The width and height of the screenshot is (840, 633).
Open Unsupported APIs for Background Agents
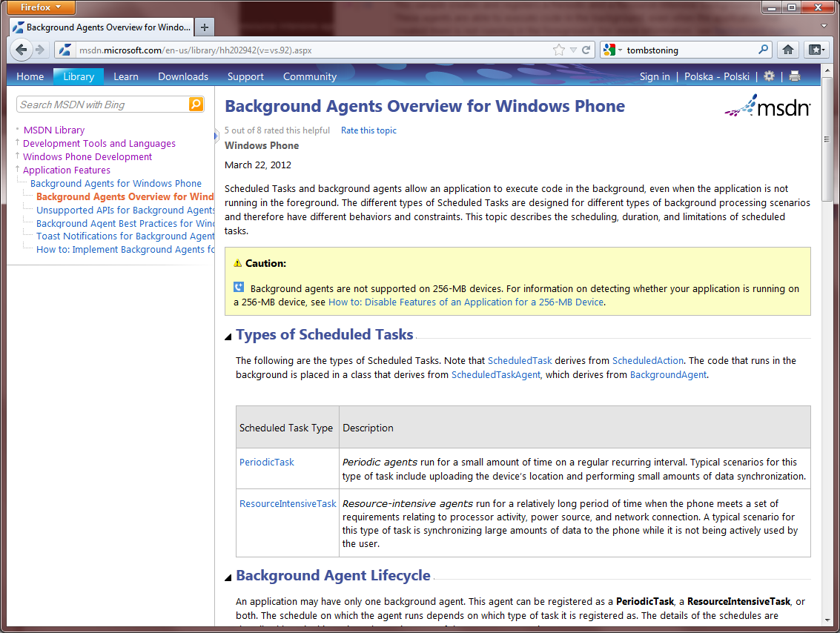125,210
